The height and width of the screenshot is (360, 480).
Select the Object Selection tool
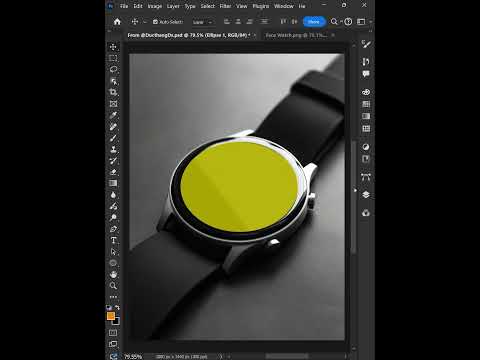click(113, 81)
